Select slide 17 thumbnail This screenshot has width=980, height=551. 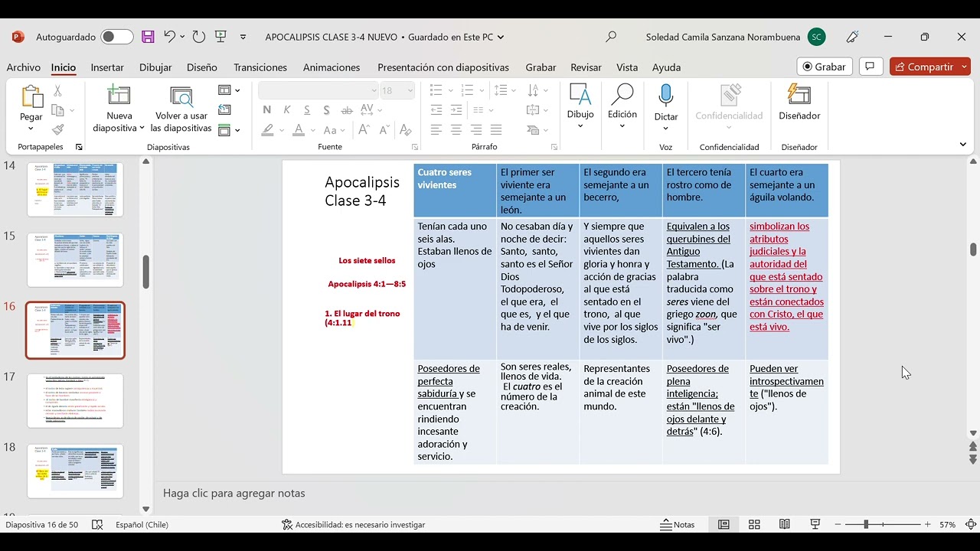pyautogui.click(x=75, y=400)
